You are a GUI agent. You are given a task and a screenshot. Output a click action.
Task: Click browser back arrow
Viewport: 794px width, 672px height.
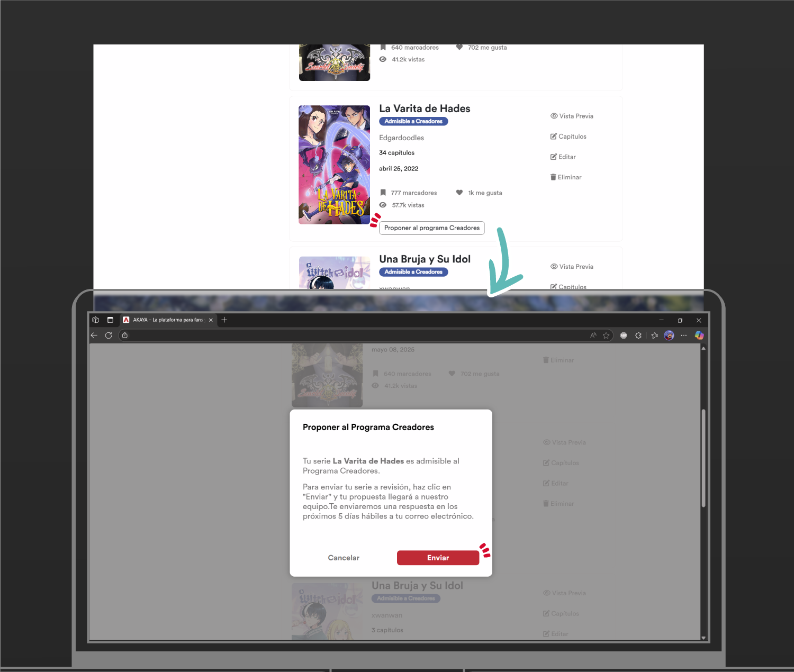pos(94,335)
